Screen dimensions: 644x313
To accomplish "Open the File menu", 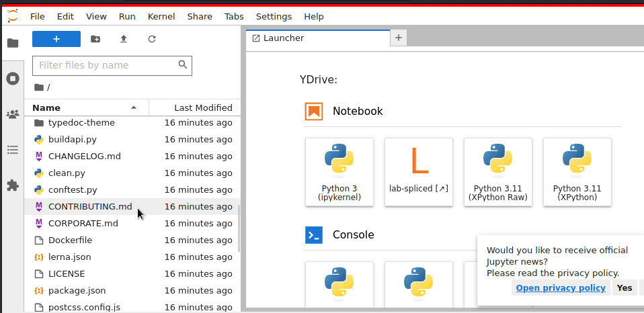I will click(38, 16).
